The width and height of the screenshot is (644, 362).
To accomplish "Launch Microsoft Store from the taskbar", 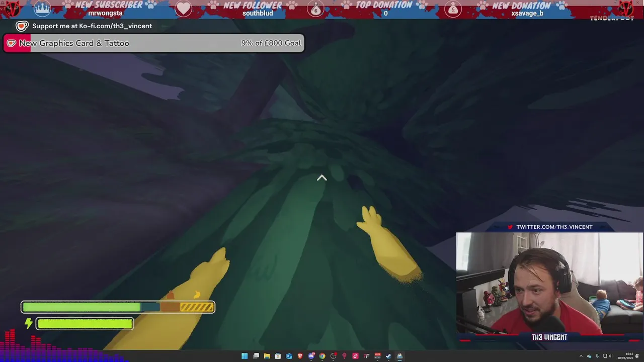I will pos(278,356).
